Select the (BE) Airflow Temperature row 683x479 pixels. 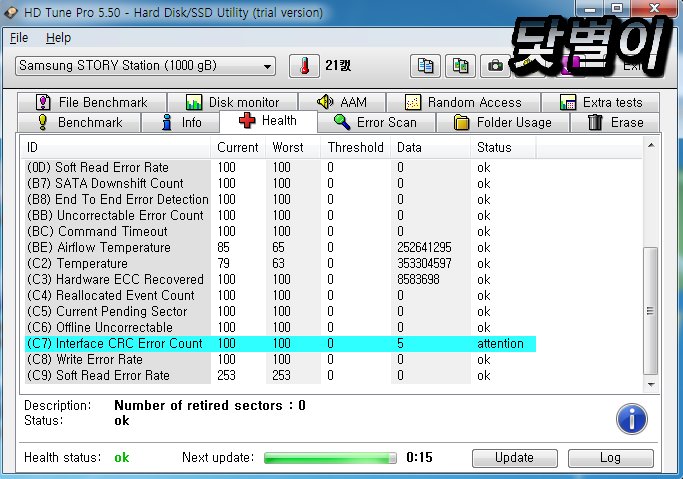tap(281, 248)
